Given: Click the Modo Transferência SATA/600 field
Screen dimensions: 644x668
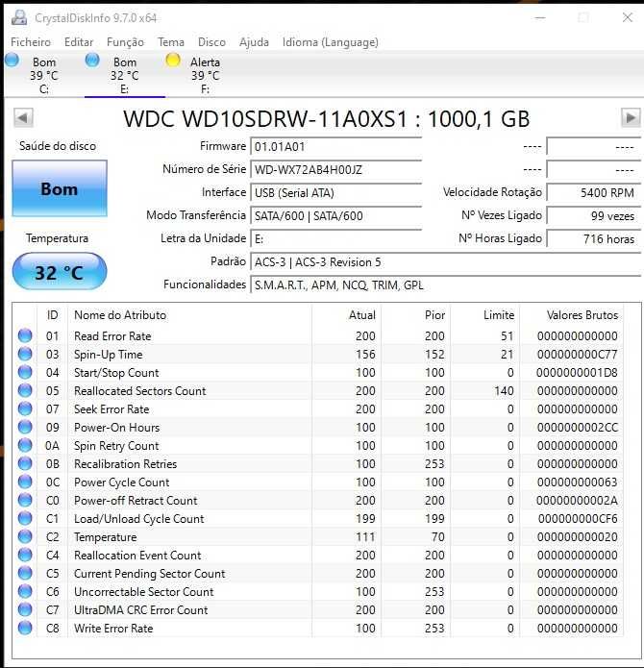Looking at the screenshot, I should pyautogui.click(x=336, y=216).
